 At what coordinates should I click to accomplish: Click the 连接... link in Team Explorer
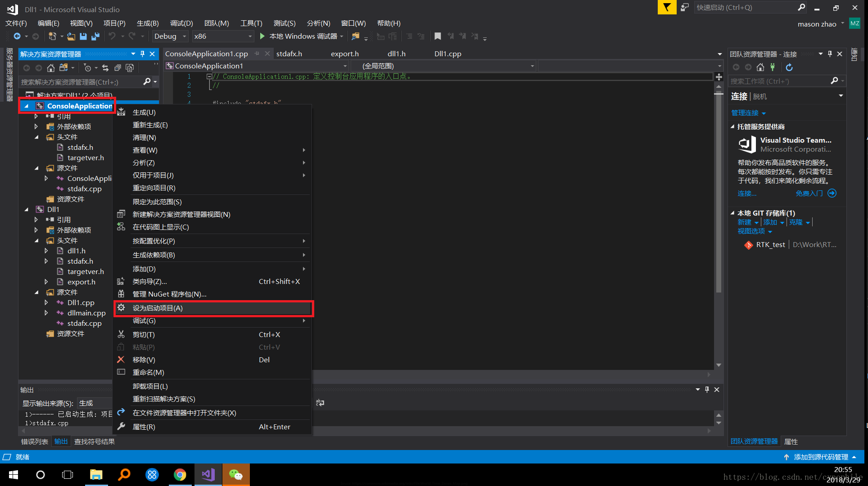747,193
